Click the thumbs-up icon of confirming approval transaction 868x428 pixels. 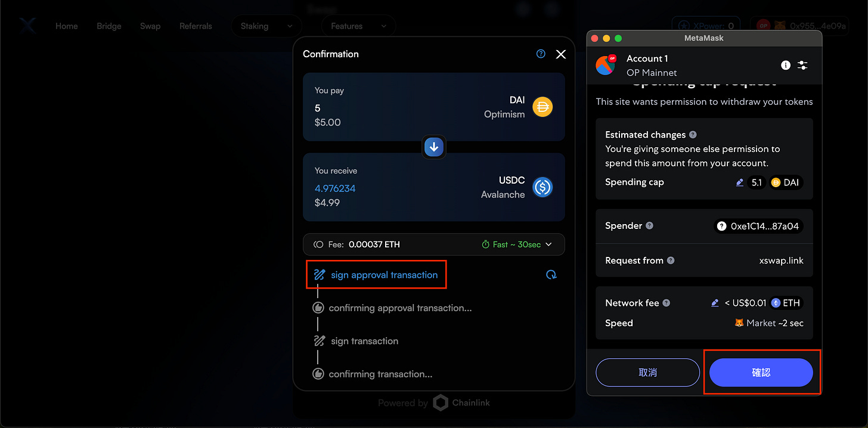click(318, 308)
